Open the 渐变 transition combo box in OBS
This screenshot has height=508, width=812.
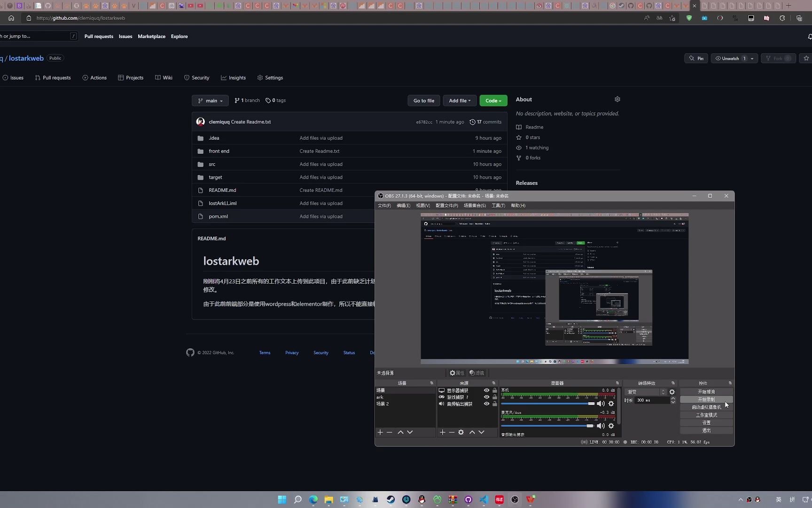point(647,392)
